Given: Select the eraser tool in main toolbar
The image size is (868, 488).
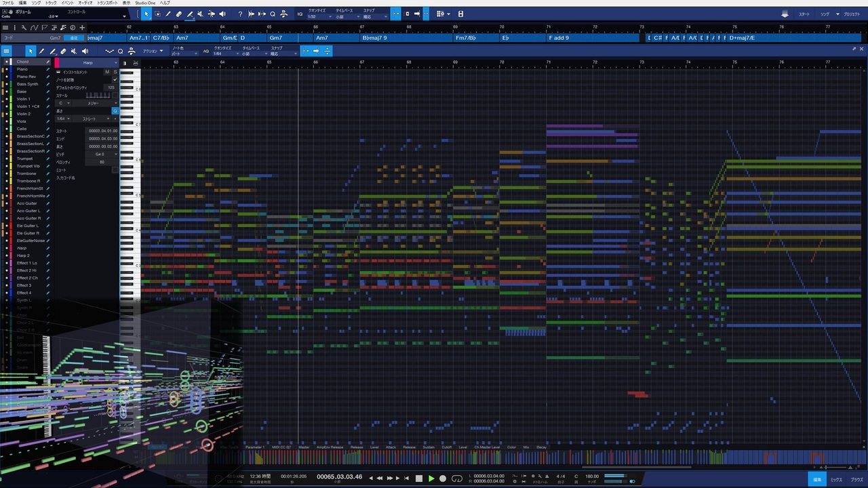Looking at the screenshot, I should coord(179,14).
